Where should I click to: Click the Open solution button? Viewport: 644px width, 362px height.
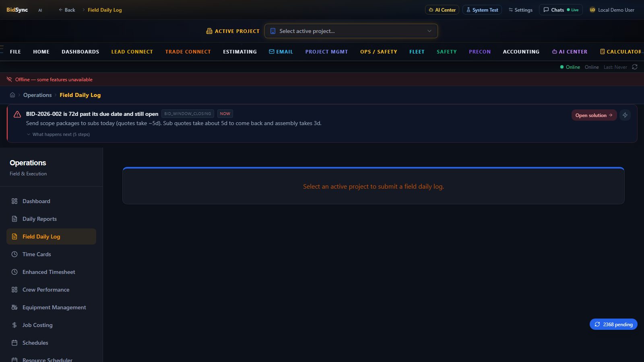[594, 115]
